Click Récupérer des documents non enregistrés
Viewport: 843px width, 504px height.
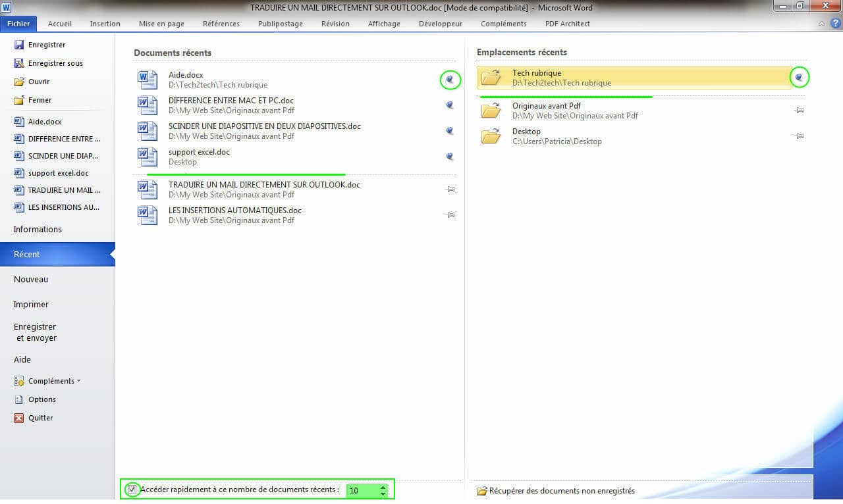tap(556, 491)
